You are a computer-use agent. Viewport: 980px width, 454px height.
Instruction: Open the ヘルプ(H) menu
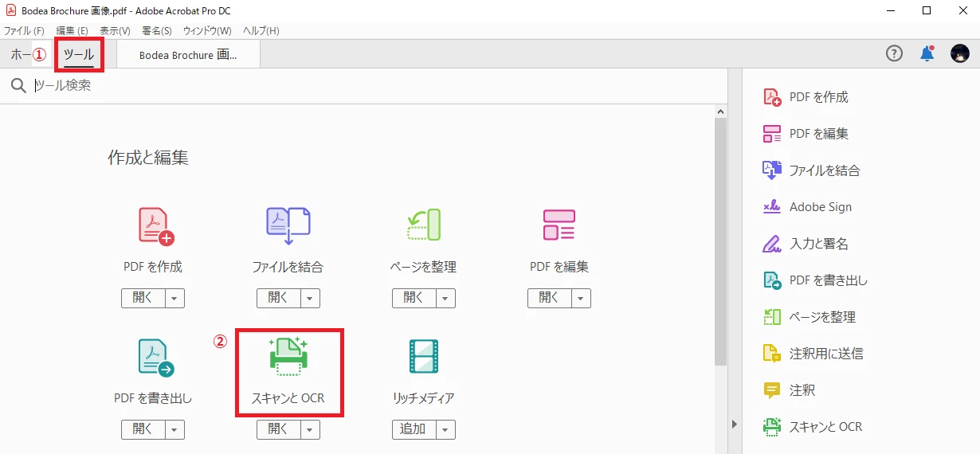[x=261, y=31]
